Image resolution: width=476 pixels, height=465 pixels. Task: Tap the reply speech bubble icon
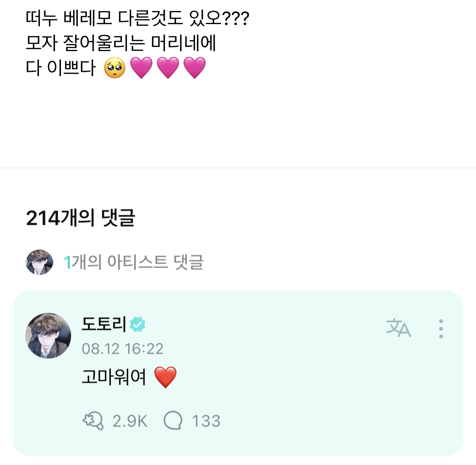pos(173,421)
